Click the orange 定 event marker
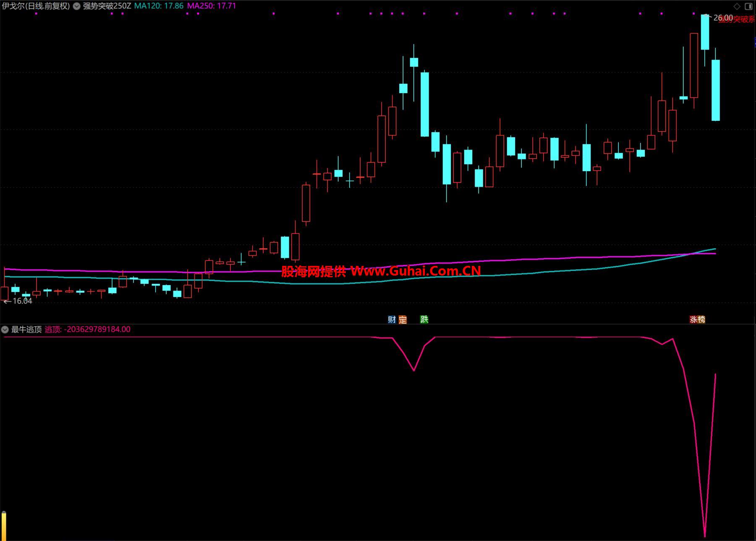This screenshot has height=541, width=756. pyautogui.click(x=403, y=320)
